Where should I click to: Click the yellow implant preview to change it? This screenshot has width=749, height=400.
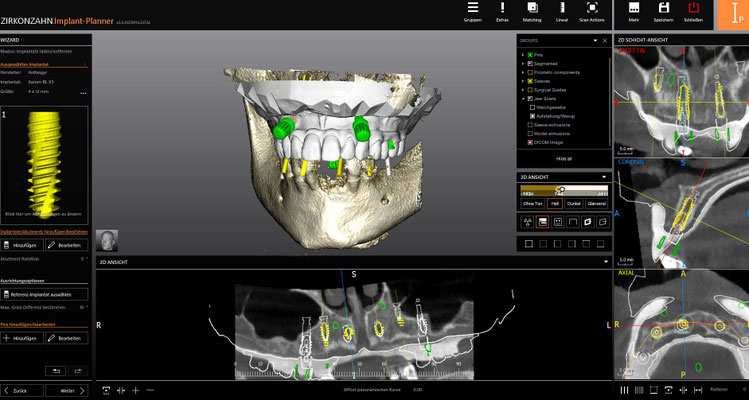tap(44, 165)
